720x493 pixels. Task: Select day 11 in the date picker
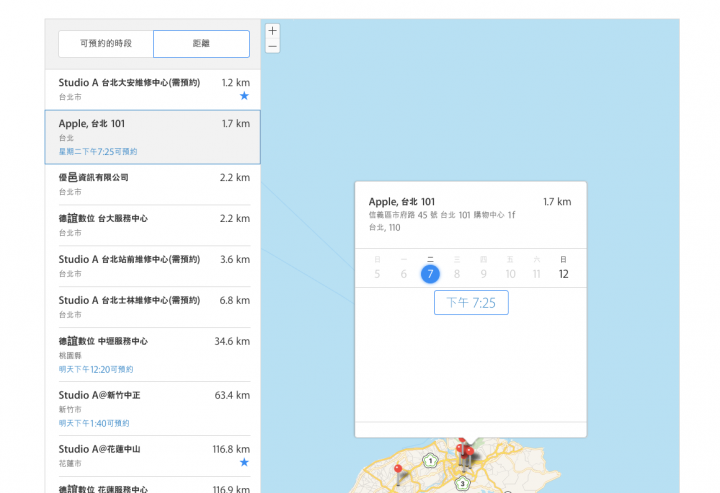pyautogui.click(x=536, y=274)
